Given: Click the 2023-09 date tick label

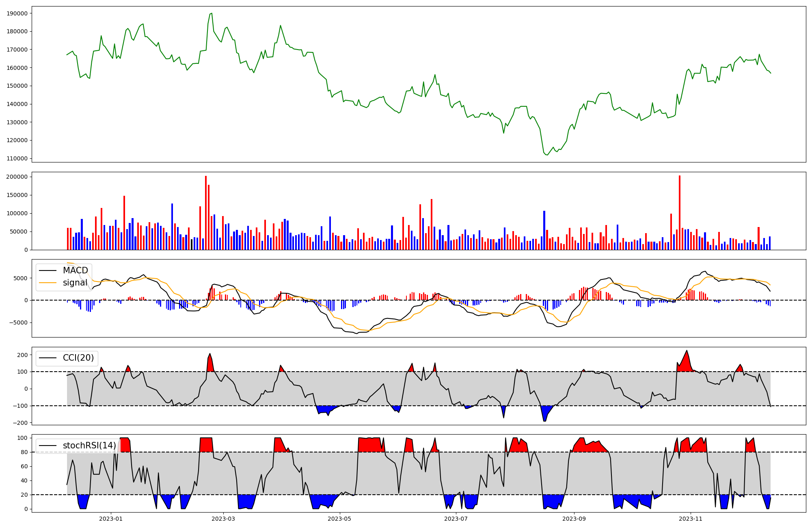Looking at the screenshot, I should click(574, 519).
